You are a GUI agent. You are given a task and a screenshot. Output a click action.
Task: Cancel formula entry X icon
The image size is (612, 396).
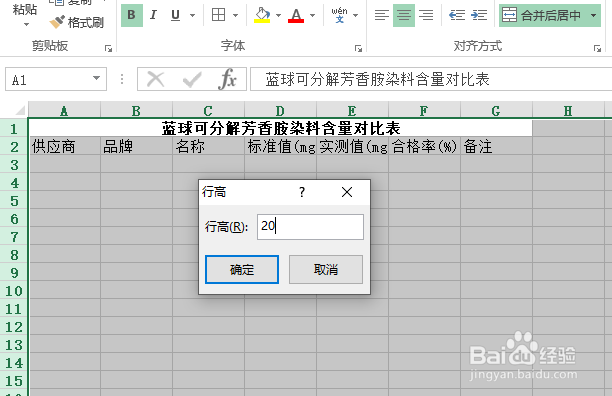(x=155, y=80)
